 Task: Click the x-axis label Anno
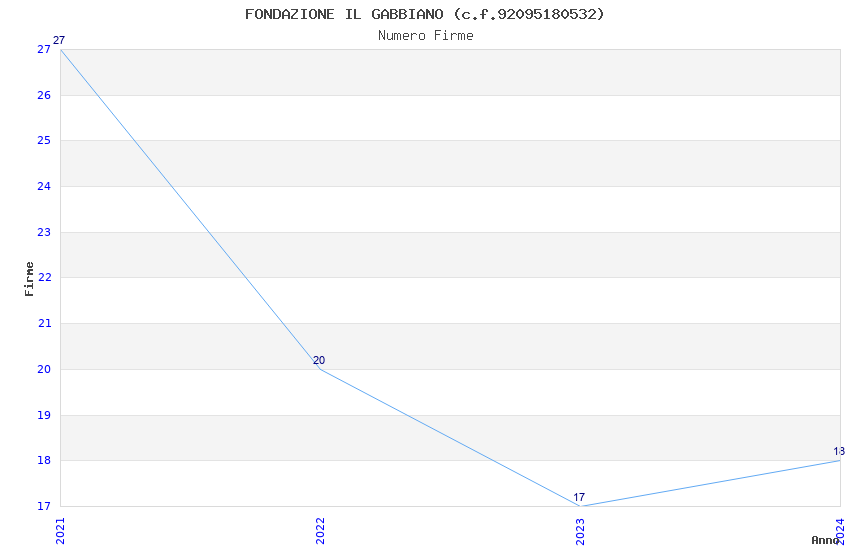click(825, 540)
